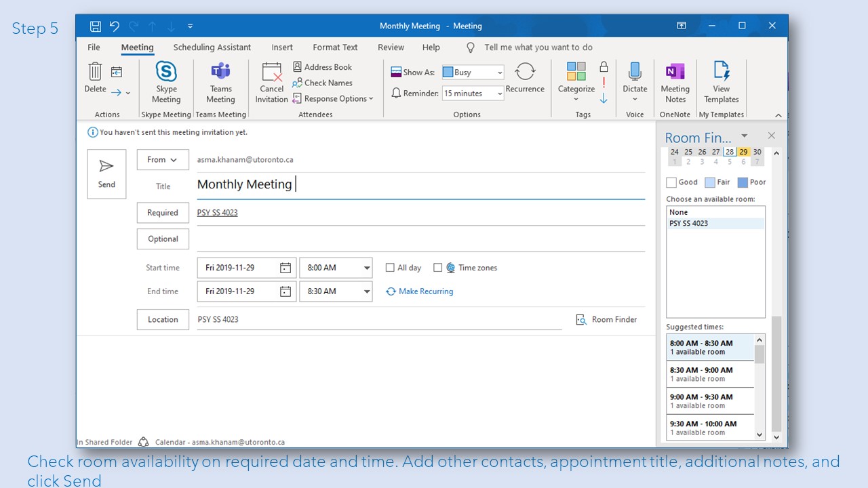
Task: Click the Location button
Action: (x=163, y=320)
